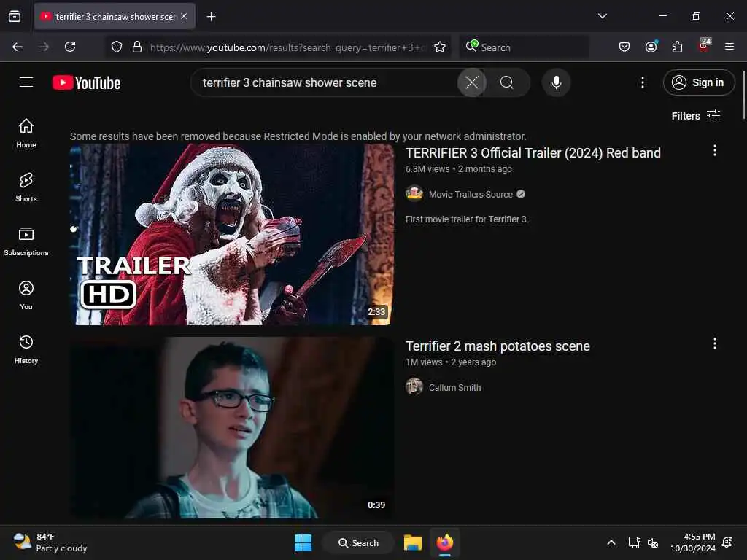The image size is (747, 560).
Task: Click the Firefox Search box
Action: [x=524, y=47]
